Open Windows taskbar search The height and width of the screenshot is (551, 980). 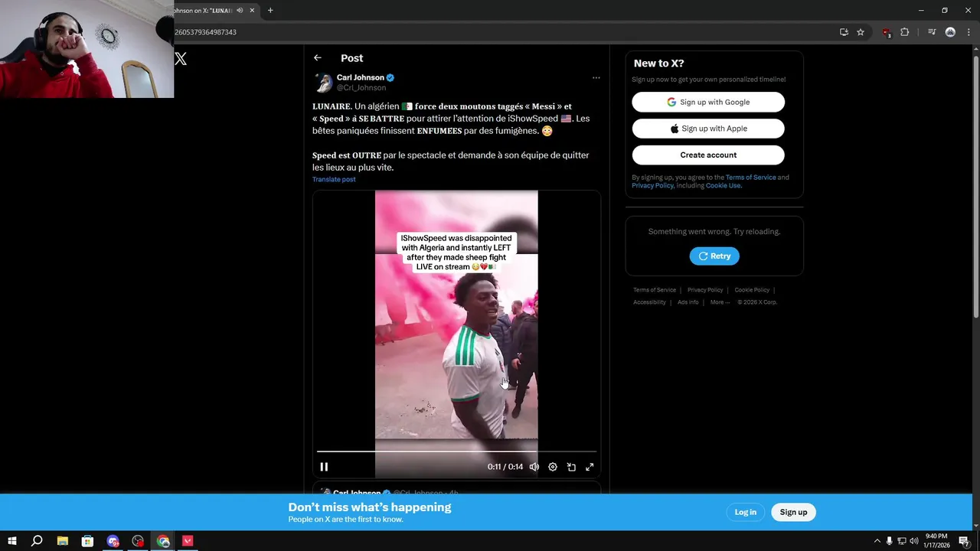click(x=37, y=541)
